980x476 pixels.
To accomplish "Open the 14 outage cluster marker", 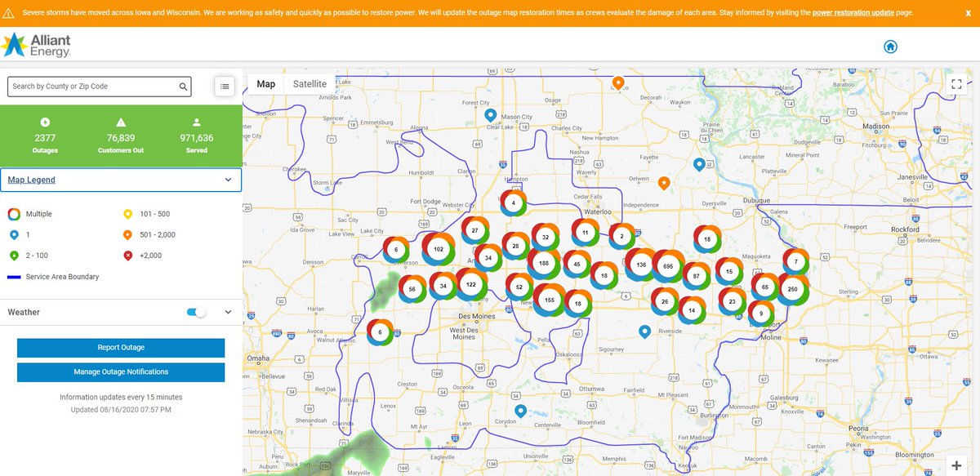I will click(692, 310).
